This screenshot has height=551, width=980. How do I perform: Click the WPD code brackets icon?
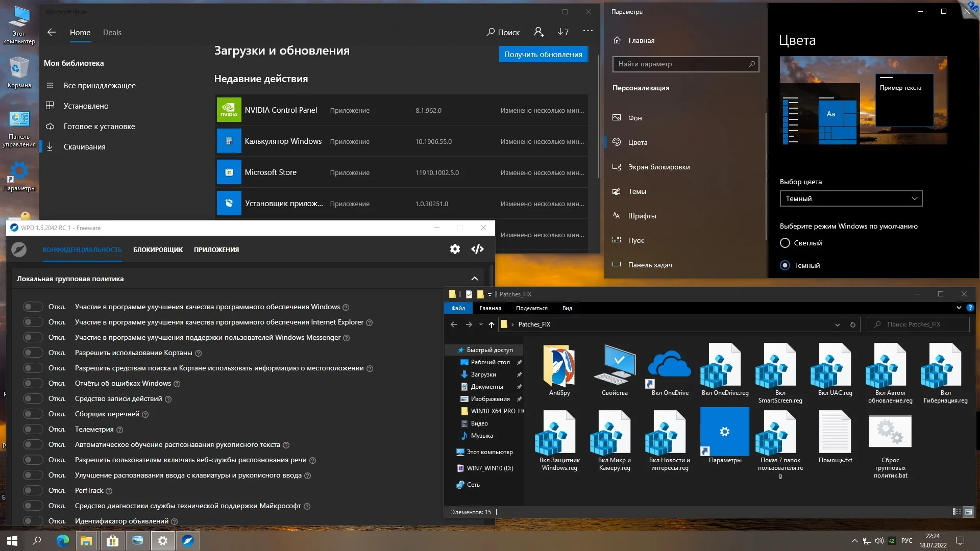pyautogui.click(x=477, y=249)
